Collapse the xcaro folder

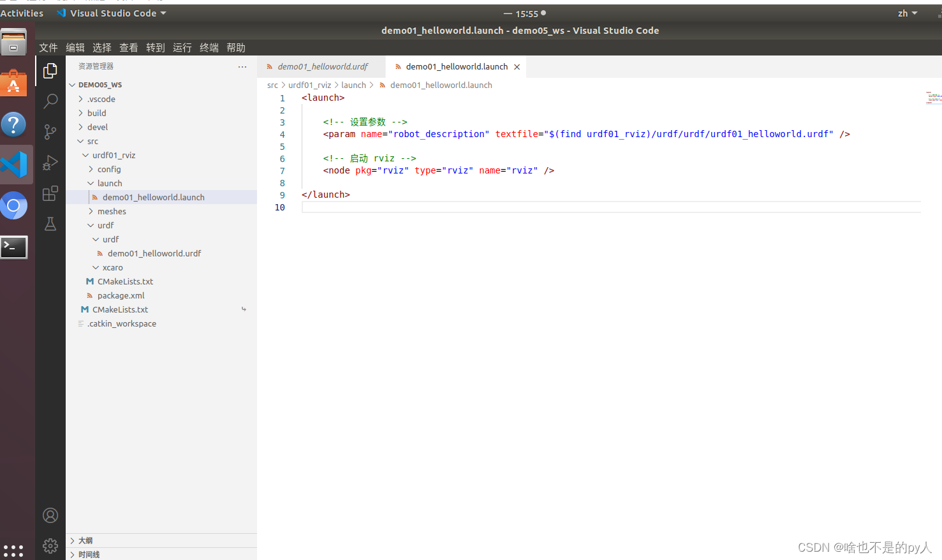click(161, 267)
